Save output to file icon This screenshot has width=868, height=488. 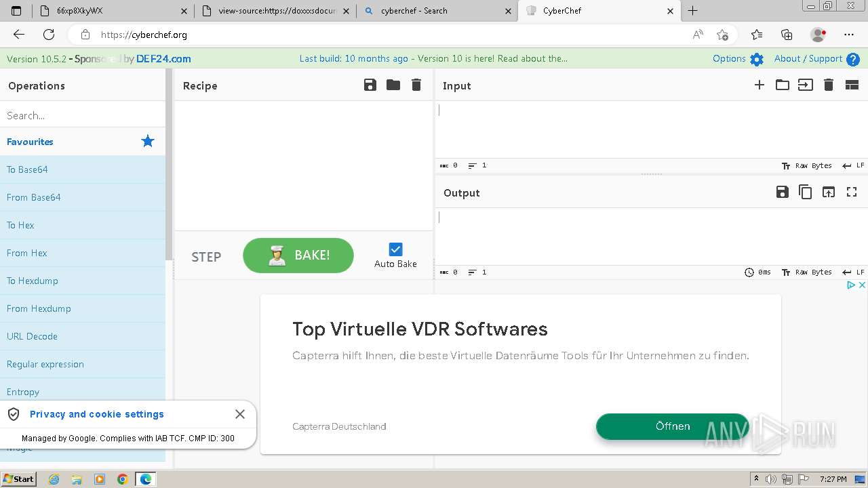pos(783,192)
